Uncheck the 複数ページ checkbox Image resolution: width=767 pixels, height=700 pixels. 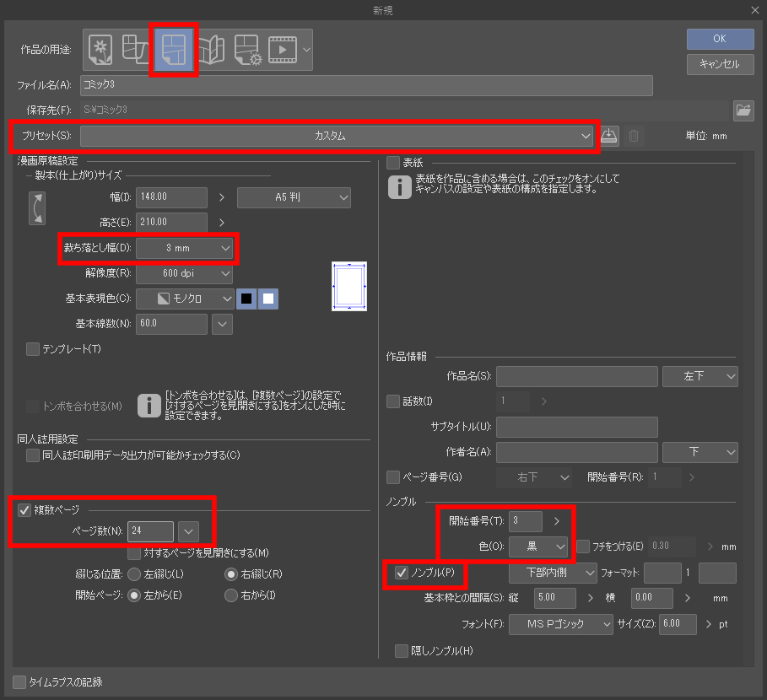tap(24, 510)
